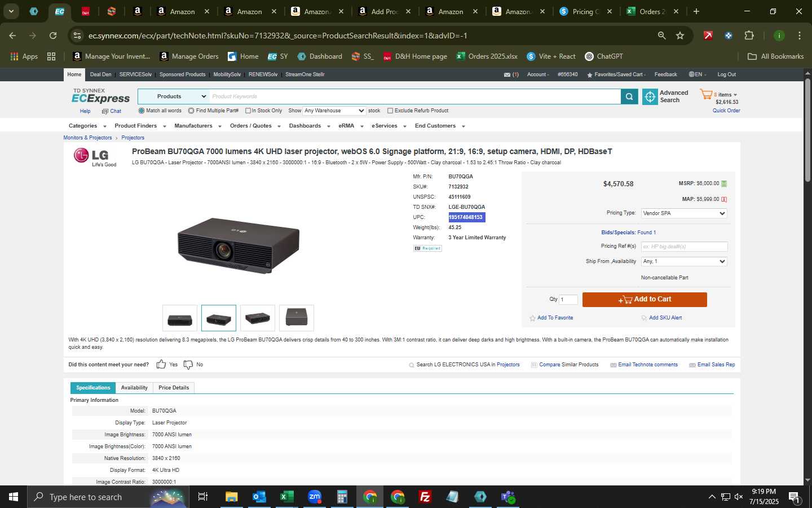Open the StreamOne Stellr menu item
The height and width of the screenshot is (508, 812).
coord(305,75)
